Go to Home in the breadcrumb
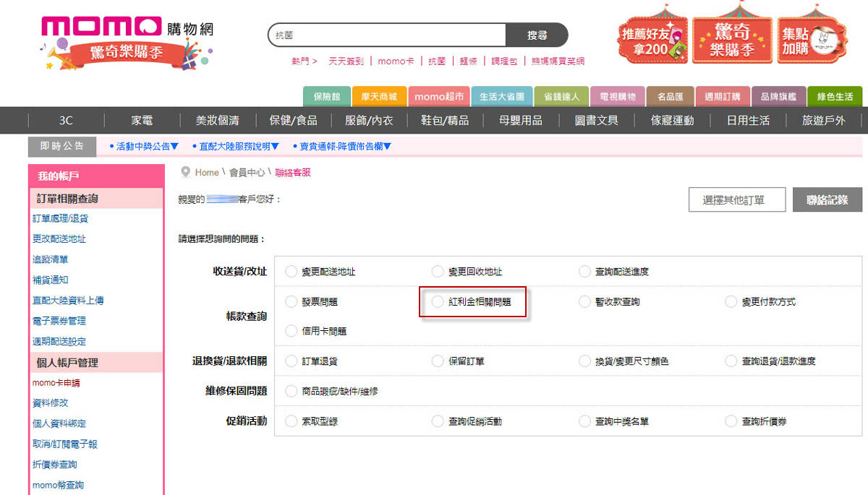The width and height of the screenshot is (868, 495). pos(207,173)
